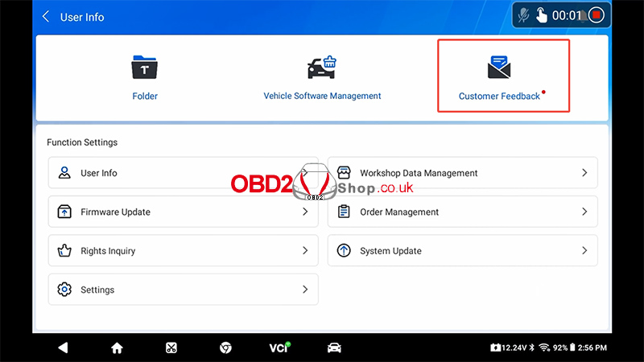The image size is (644, 362).
Task: Tap the Order Management clipboard icon
Action: point(344,212)
